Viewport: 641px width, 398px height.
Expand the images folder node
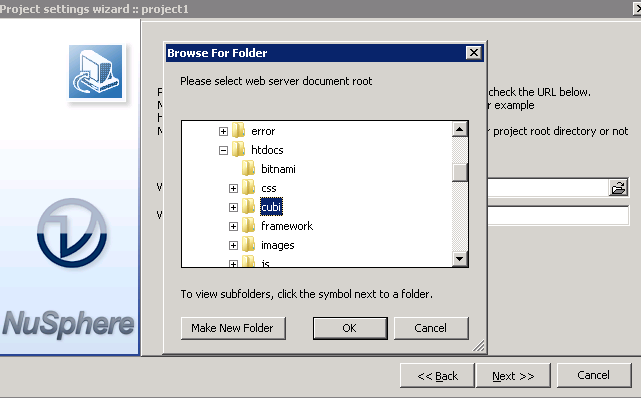(x=233, y=245)
